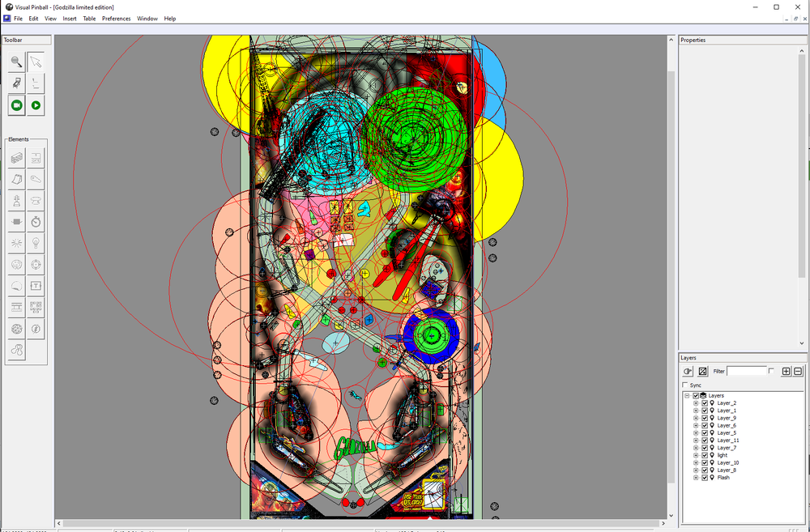Expand the Layer_7 tree node

(696, 448)
